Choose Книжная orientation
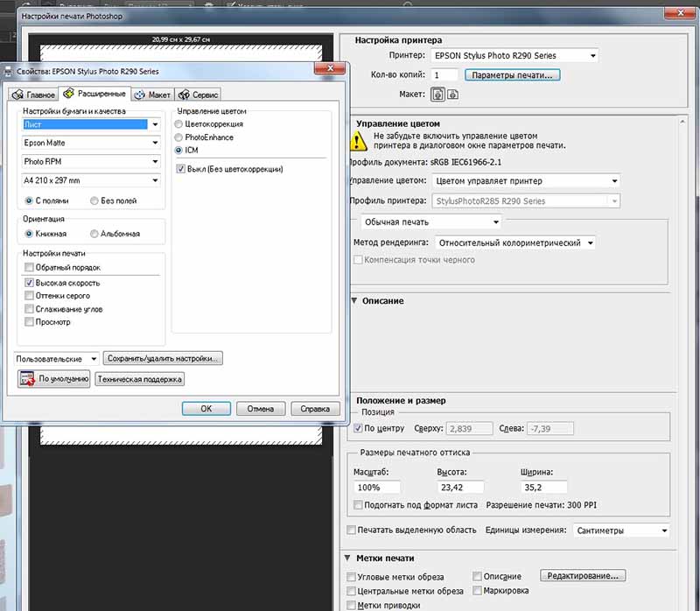Image resolution: width=700 pixels, height=611 pixels. coord(29,234)
